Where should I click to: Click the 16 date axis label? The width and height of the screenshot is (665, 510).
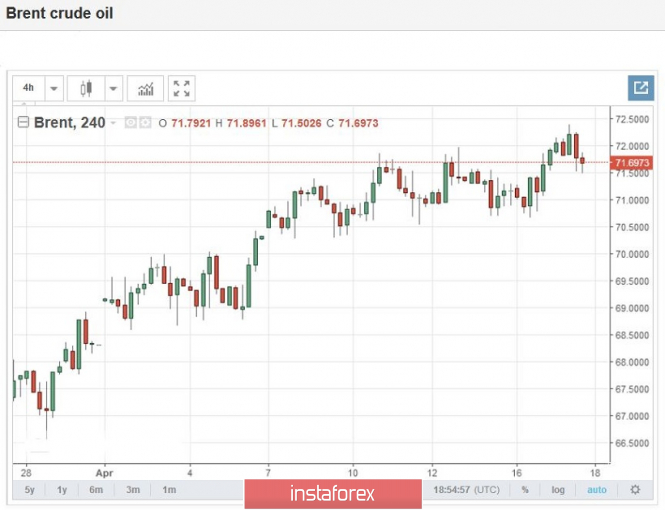pyautogui.click(x=517, y=473)
